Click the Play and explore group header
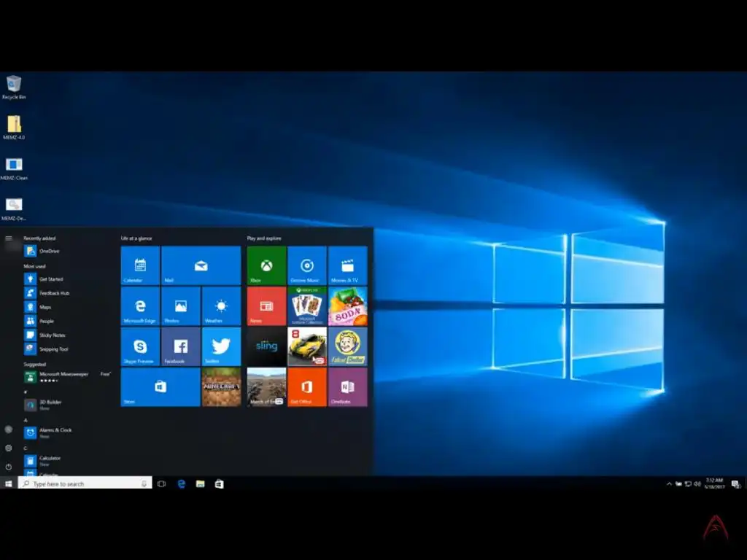The width and height of the screenshot is (747, 560). 264,238
